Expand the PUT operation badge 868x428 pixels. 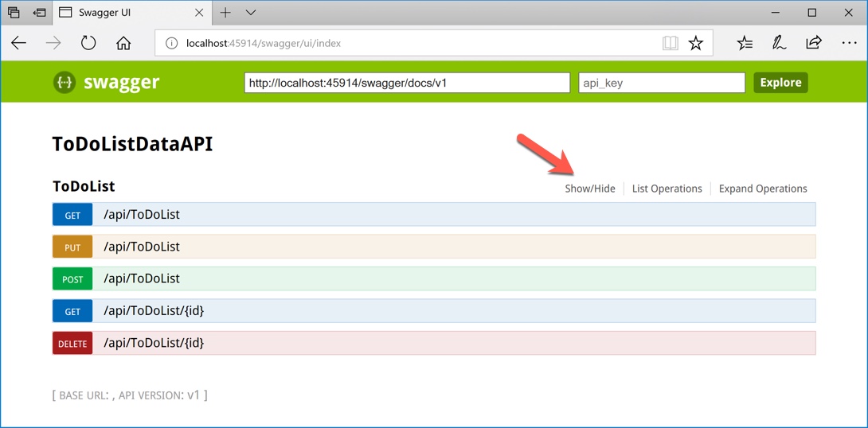tap(72, 247)
